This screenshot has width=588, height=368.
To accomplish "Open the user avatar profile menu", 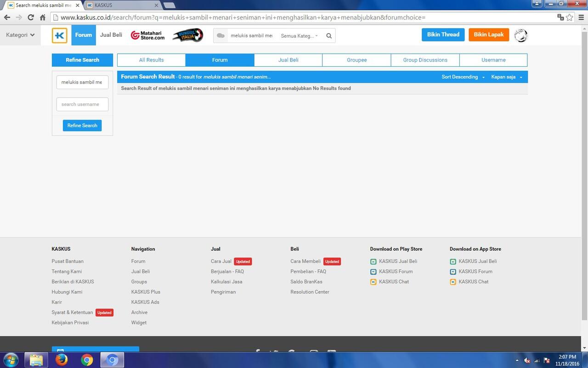I will tap(520, 35).
